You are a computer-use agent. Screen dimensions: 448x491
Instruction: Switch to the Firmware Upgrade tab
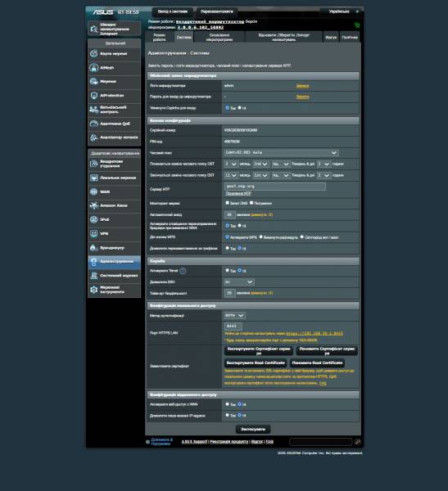219,38
